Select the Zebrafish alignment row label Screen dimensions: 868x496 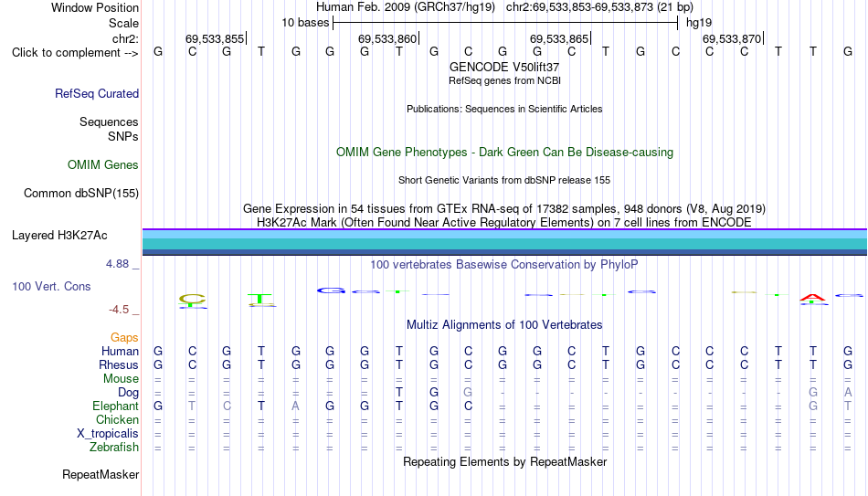[x=114, y=448]
